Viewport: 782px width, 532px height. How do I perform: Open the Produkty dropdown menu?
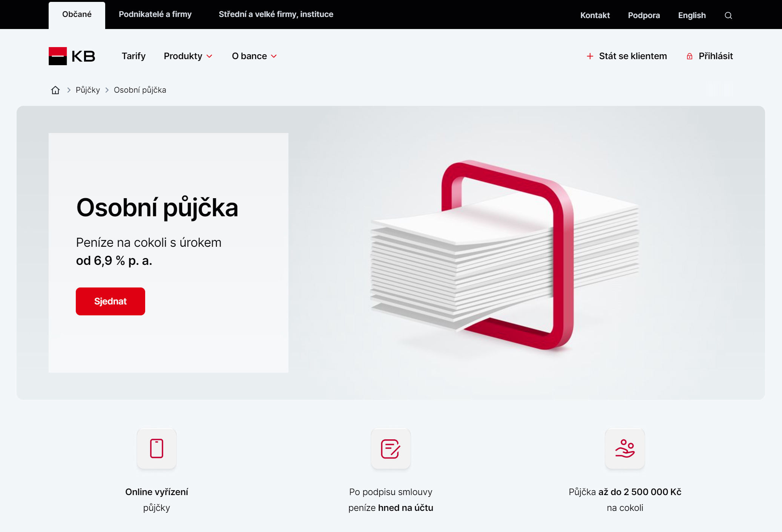pos(183,56)
